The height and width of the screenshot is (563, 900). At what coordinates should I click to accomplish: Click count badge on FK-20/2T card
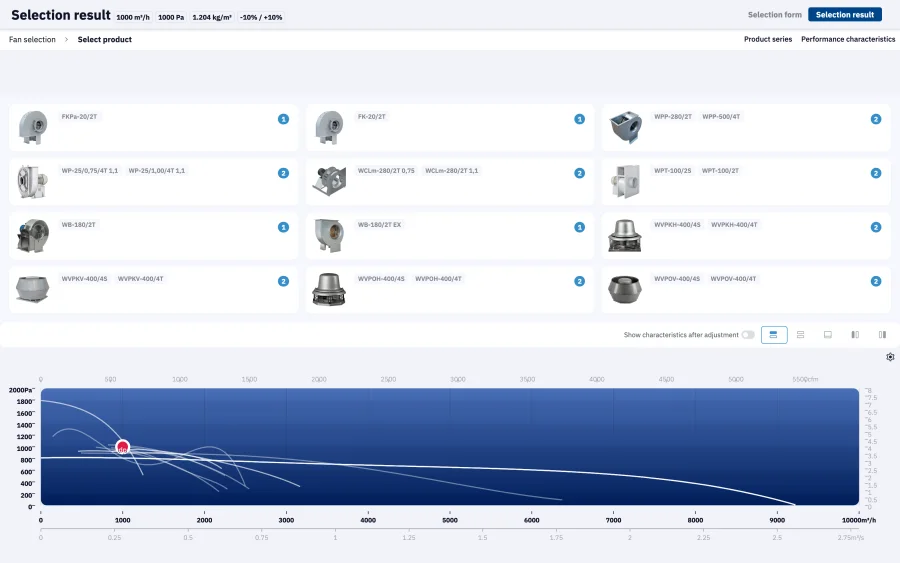[x=580, y=119]
